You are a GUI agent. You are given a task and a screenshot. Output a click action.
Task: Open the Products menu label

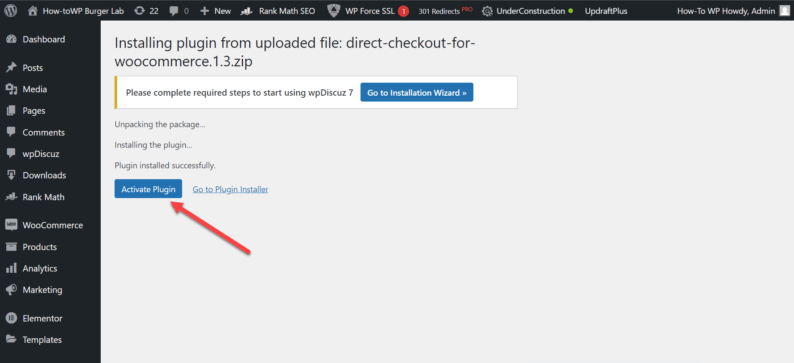39,247
